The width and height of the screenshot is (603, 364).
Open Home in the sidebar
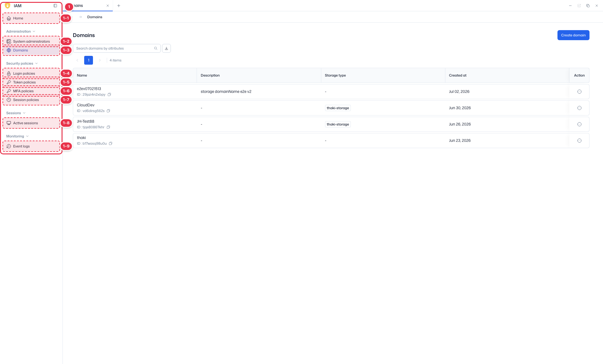pos(31,18)
